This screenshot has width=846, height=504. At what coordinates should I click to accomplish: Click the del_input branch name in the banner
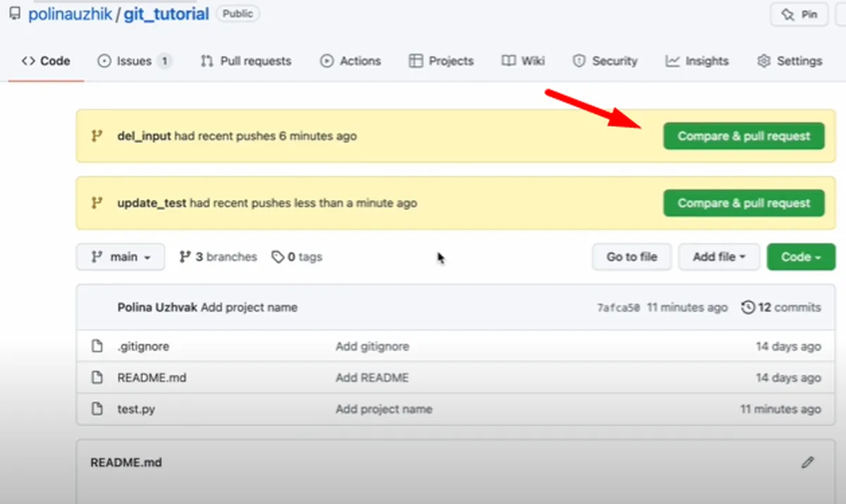click(x=144, y=136)
